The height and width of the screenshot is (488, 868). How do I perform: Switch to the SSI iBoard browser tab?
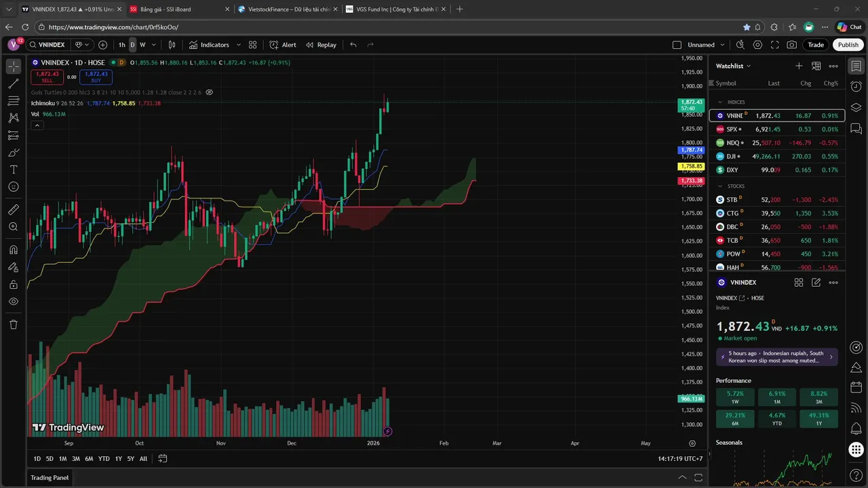click(x=179, y=9)
